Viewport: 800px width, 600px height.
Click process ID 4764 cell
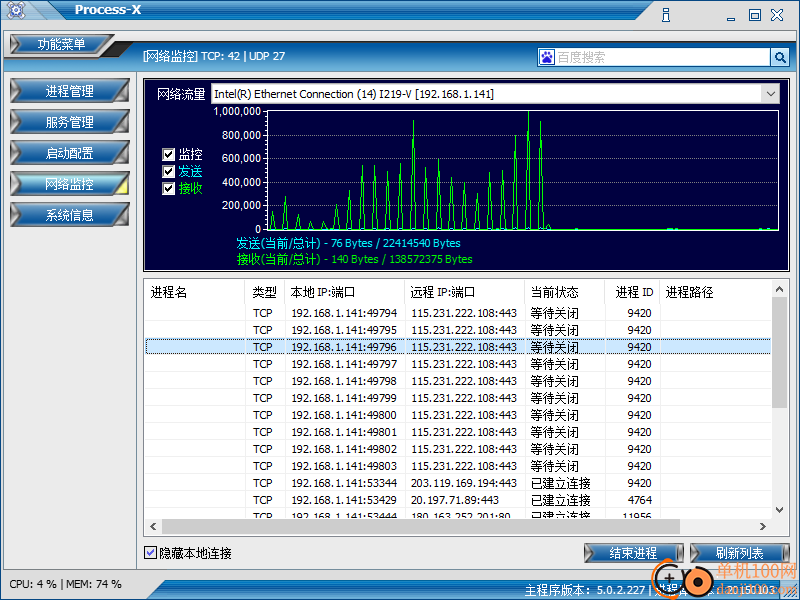(639, 500)
